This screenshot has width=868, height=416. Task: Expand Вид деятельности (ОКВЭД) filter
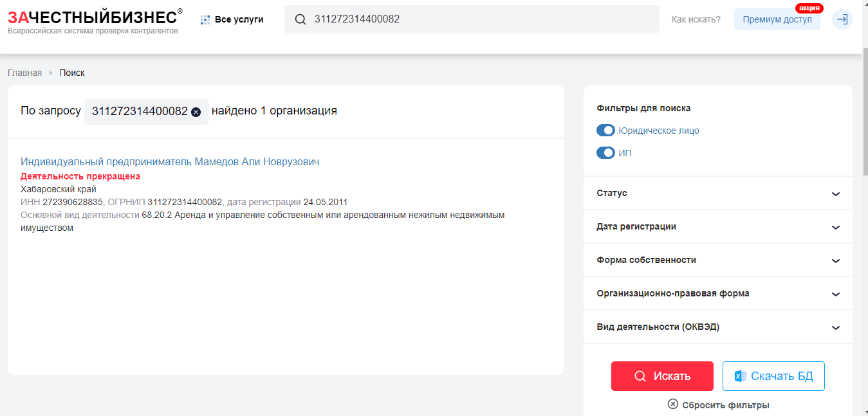pos(835,327)
